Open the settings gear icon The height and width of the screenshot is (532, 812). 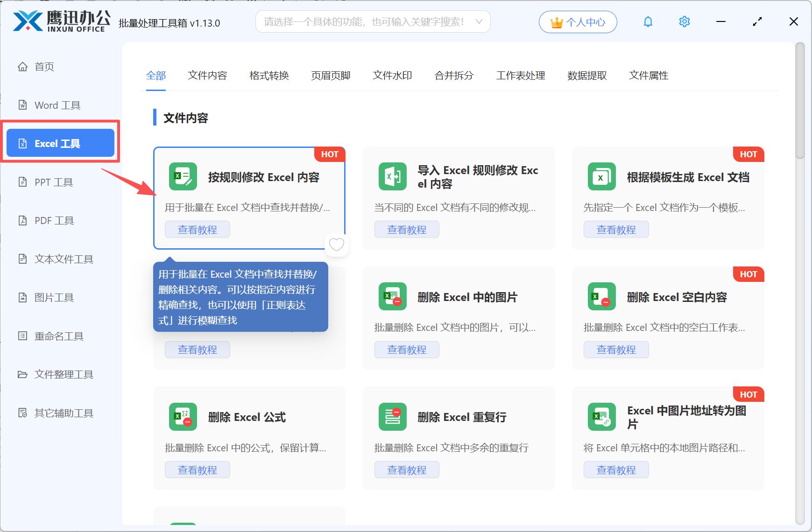pos(685,21)
